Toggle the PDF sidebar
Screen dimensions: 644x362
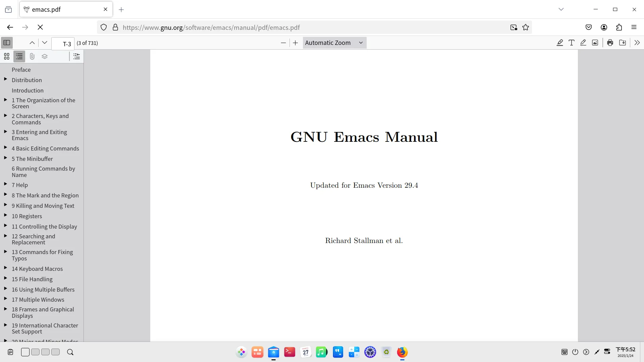[7, 43]
